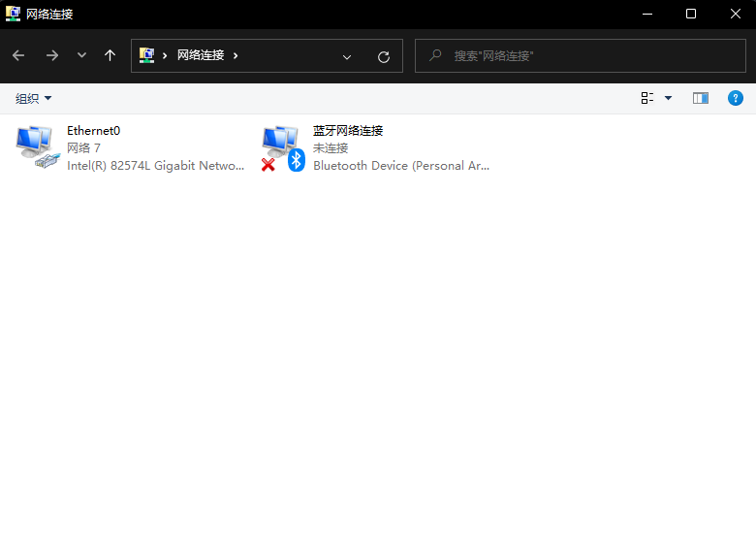756x550 pixels.
Task: Open the help question mark icon
Action: pyautogui.click(x=735, y=98)
